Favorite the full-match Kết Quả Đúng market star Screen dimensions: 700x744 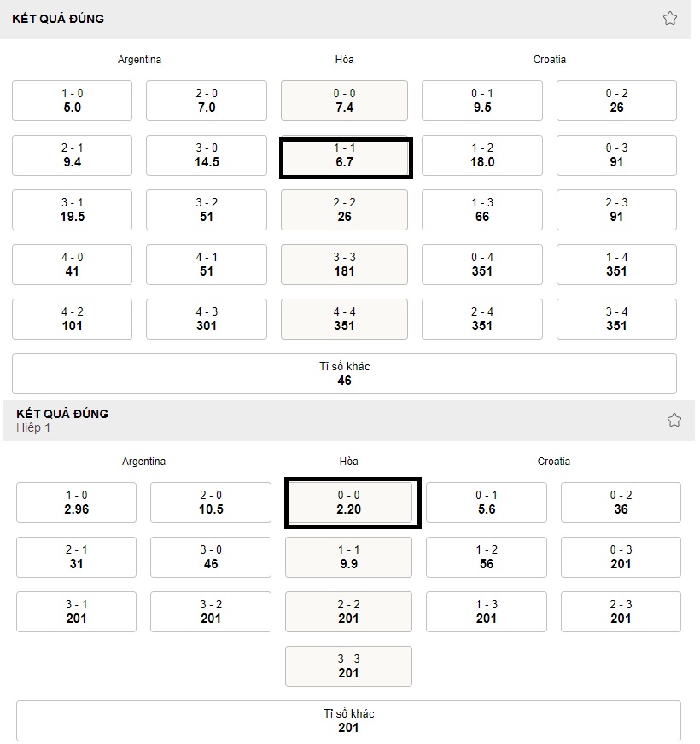click(x=669, y=19)
